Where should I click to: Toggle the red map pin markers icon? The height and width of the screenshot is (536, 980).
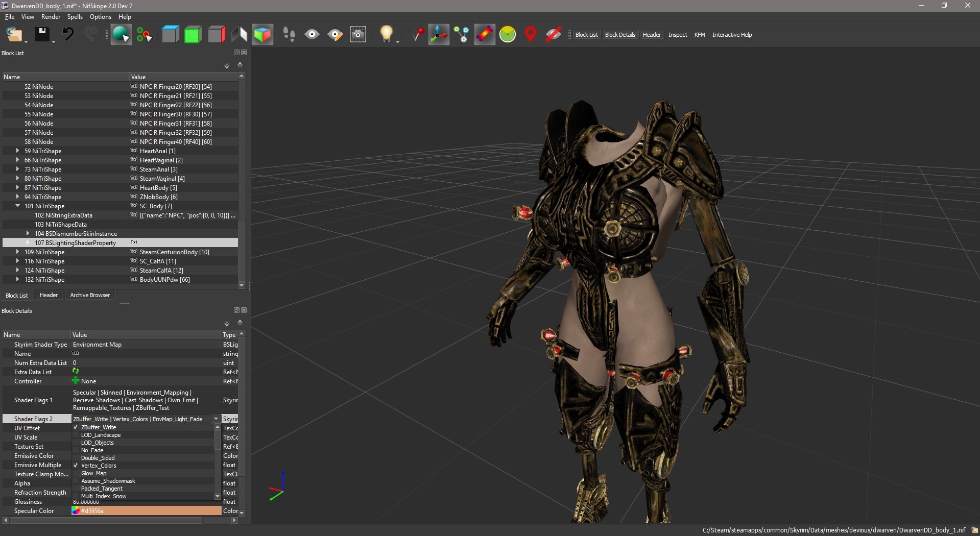pos(531,35)
